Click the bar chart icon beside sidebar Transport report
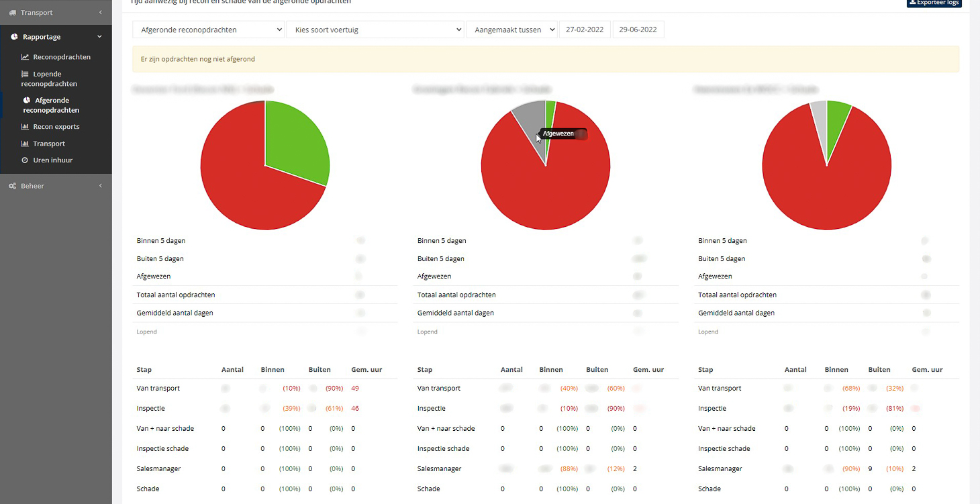 pos(25,144)
